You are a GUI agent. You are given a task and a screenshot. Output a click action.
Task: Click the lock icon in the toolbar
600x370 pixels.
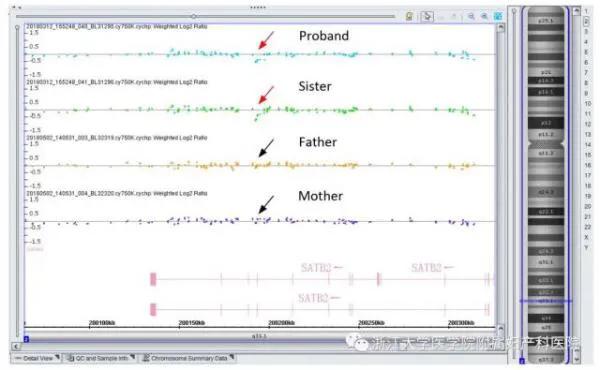click(409, 16)
